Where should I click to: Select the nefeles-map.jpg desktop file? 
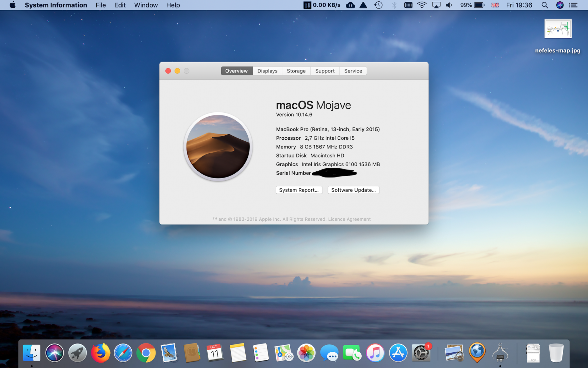(558, 29)
